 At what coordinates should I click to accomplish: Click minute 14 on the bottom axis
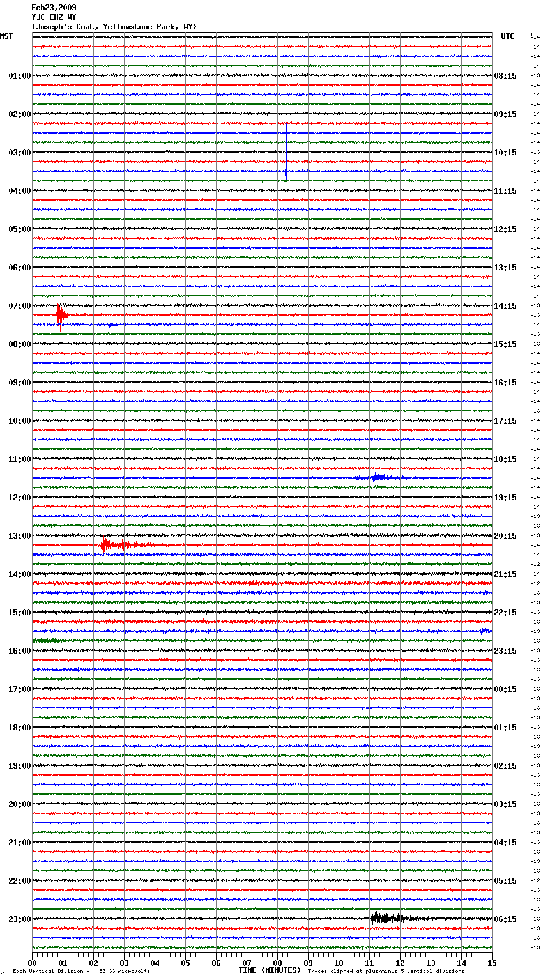coord(461,963)
